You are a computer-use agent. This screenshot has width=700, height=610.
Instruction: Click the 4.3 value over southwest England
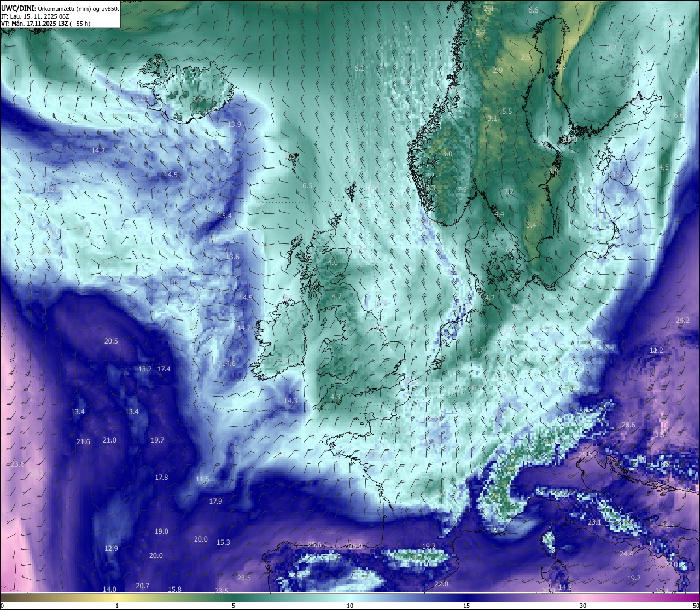336,397
